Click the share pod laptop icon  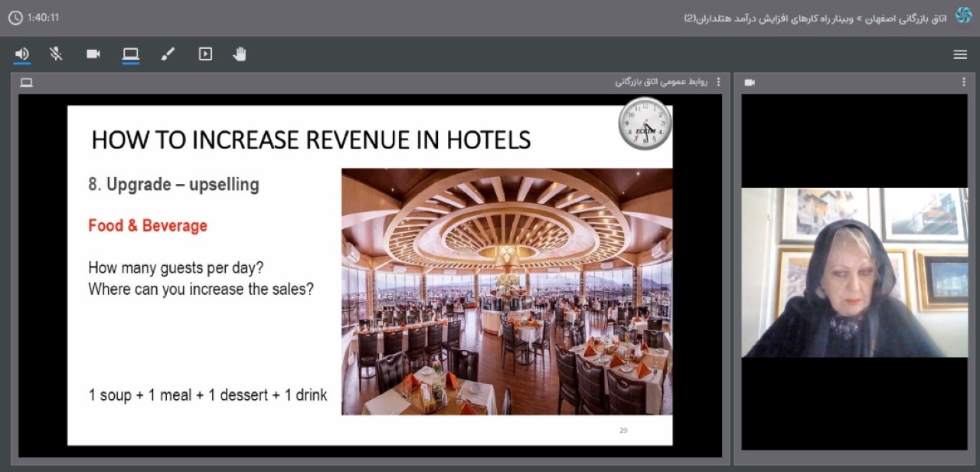27,82
